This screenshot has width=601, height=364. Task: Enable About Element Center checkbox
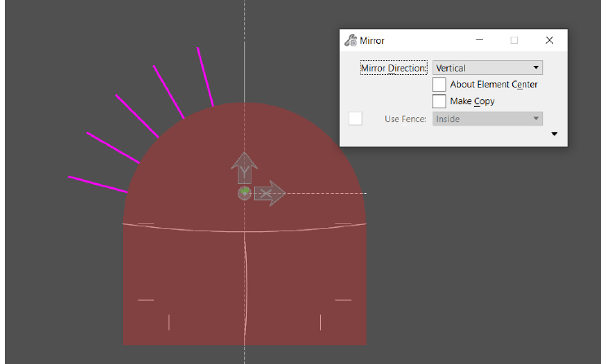point(439,85)
